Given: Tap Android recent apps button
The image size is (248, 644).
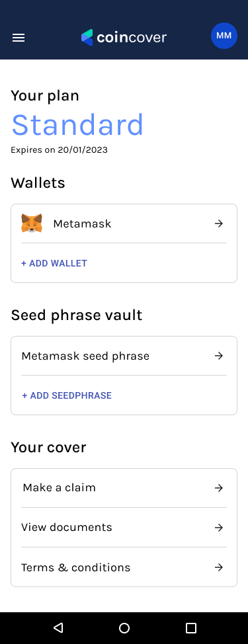Looking at the screenshot, I should click(191, 627).
